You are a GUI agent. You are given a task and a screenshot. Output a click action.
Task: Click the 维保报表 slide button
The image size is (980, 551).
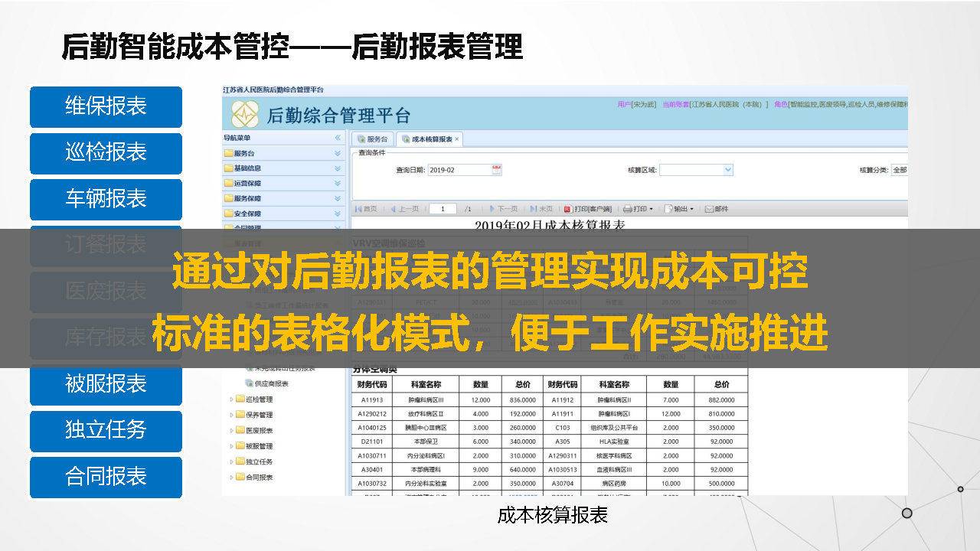106,106
